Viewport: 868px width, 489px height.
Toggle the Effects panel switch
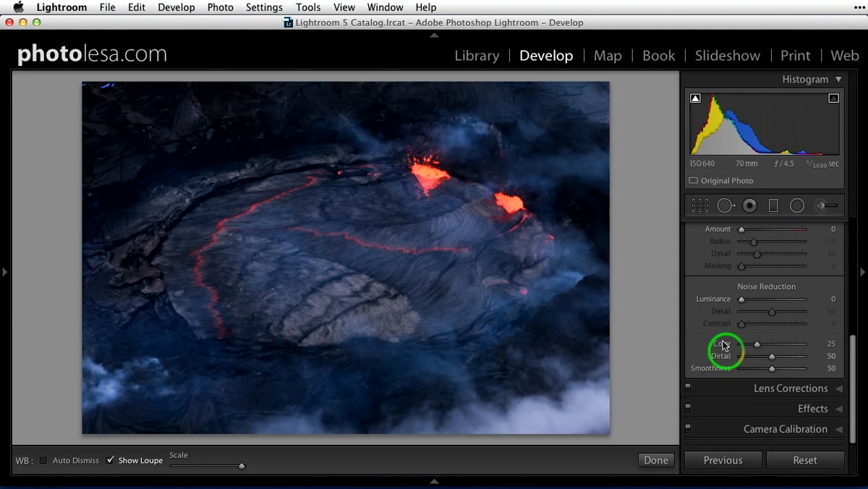688,409
